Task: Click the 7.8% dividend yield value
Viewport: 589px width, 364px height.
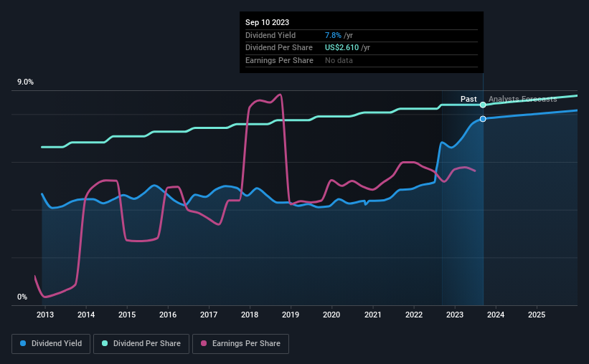Action: click(x=333, y=35)
